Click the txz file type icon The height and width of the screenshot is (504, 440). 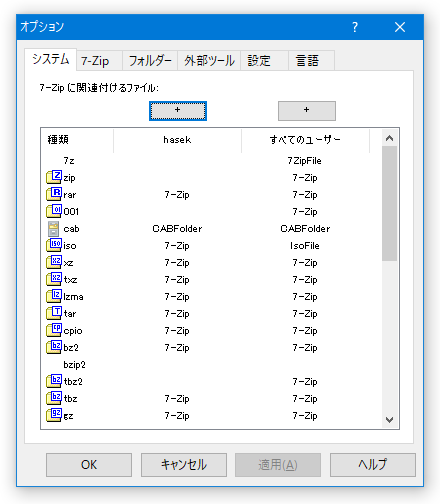click(x=54, y=279)
